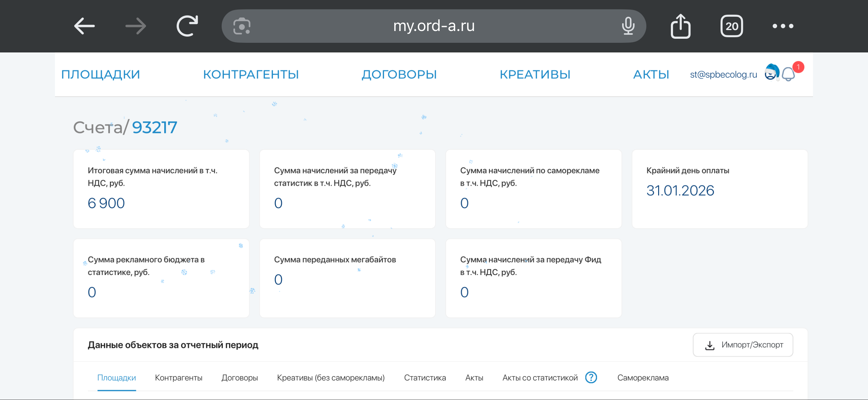This screenshot has width=868, height=400.
Task: Open the ПЛОЩАДКИ navigation menu
Action: (x=100, y=74)
